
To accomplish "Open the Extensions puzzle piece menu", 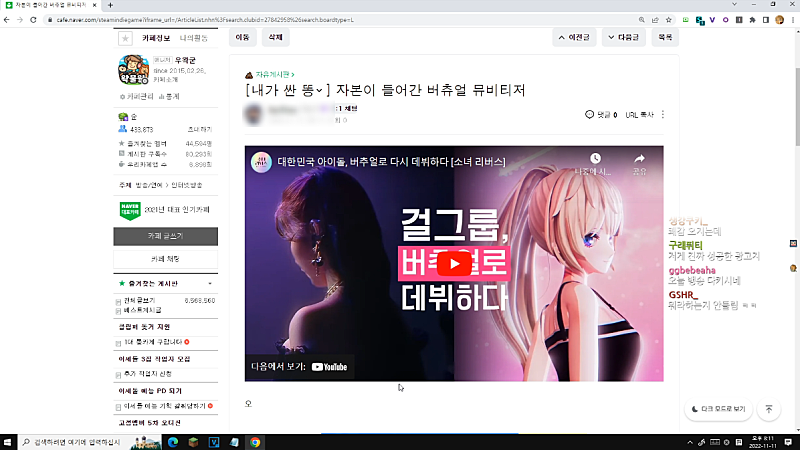I will click(x=753, y=20).
